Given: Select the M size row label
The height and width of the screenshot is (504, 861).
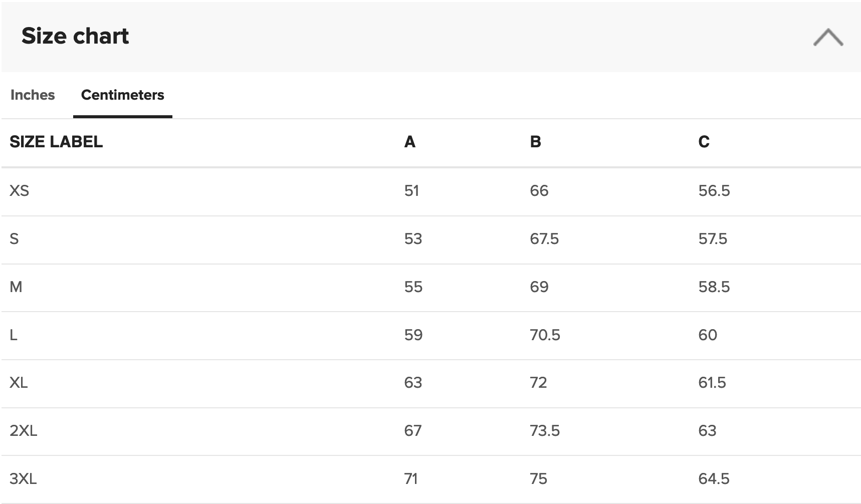Looking at the screenshot, I should pos(16,287).
